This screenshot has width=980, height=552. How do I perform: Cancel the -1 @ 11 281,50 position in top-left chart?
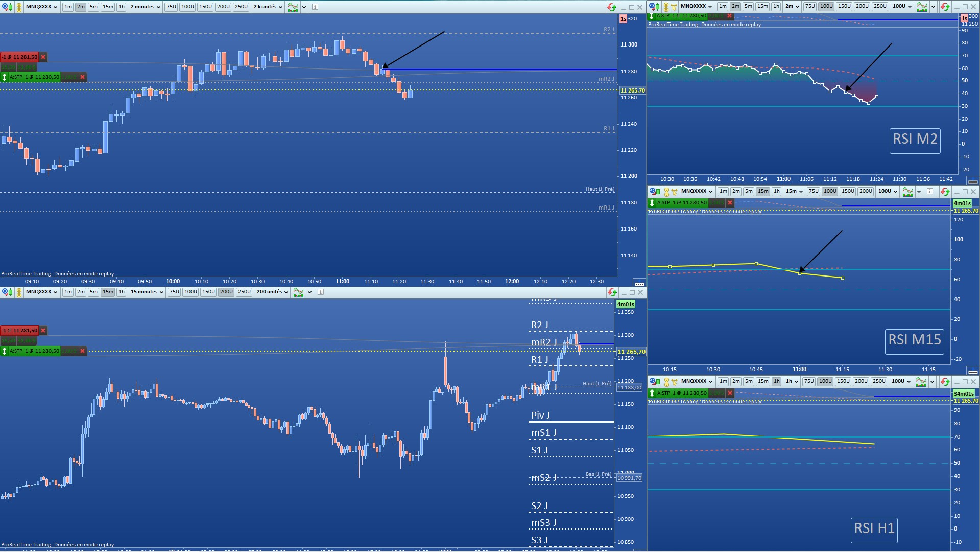coord(43,57)
